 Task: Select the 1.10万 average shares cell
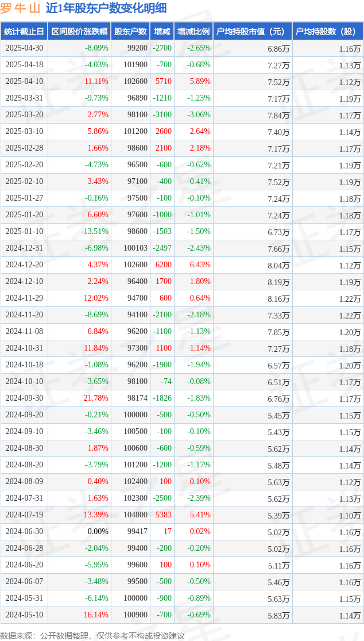[350, 515]
